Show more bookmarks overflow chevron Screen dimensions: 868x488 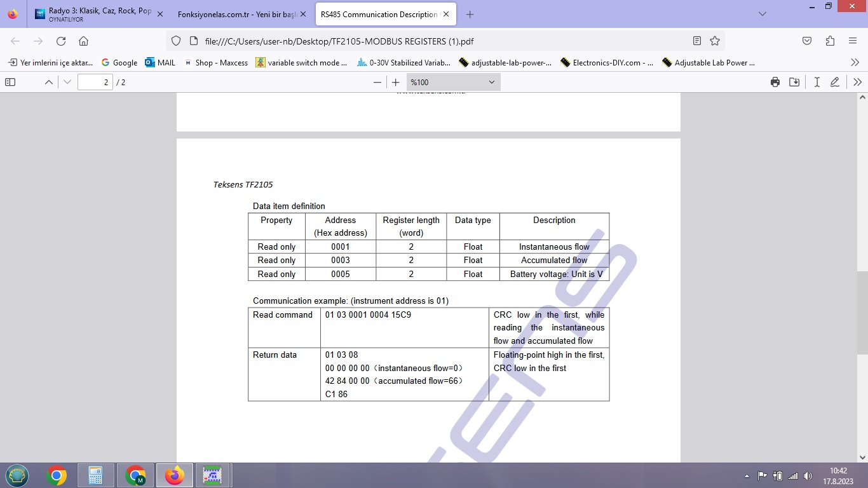coord(855,62)
